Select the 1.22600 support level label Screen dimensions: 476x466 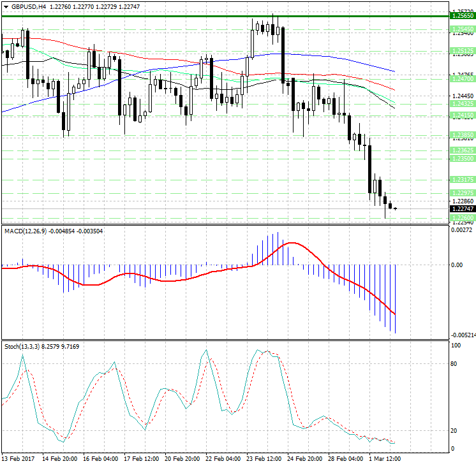point(462,218)
